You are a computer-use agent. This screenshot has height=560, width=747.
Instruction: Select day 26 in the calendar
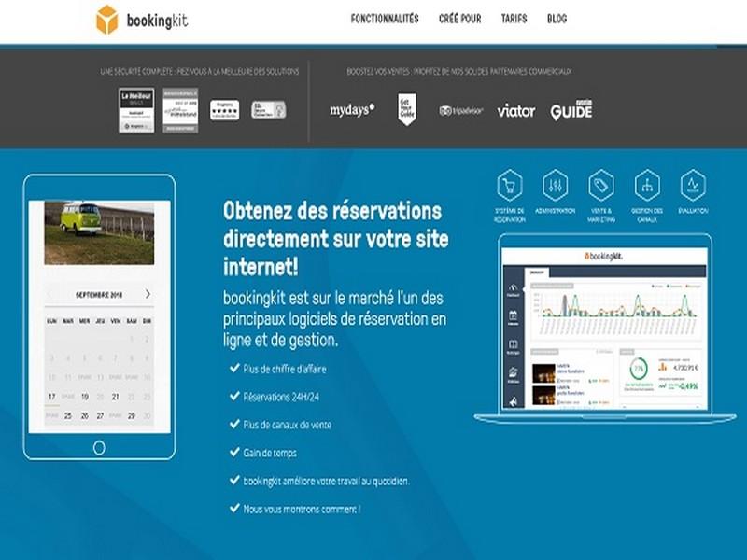click(x=84, y=415)
